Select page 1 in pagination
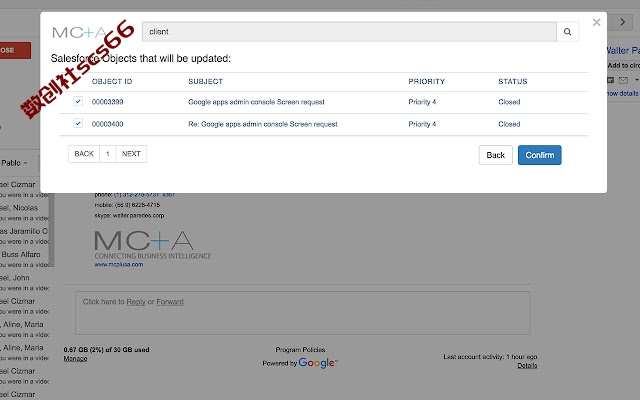 tap(108, 154)
